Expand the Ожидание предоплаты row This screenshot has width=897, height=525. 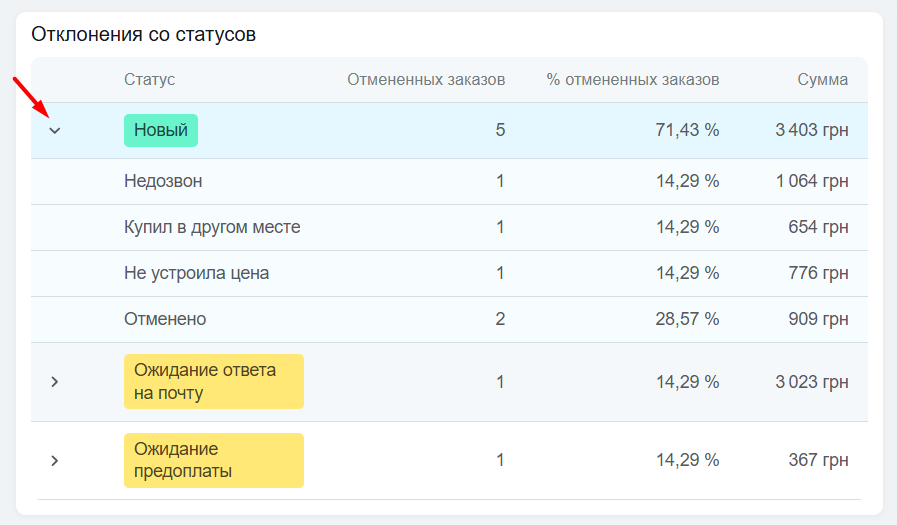click(x=55, y=460)
